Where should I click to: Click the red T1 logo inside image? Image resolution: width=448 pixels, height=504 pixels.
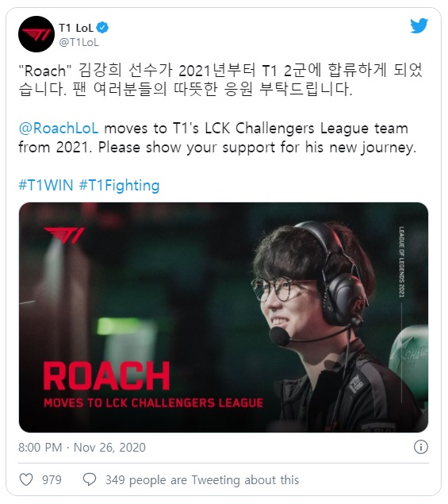coord(64,236)
